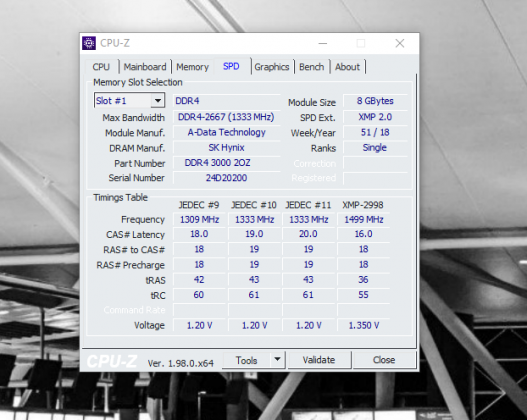
Task: Select Max Bandwidth value DDR4-2667 (1333 MHz)
Action: [227, 117]
